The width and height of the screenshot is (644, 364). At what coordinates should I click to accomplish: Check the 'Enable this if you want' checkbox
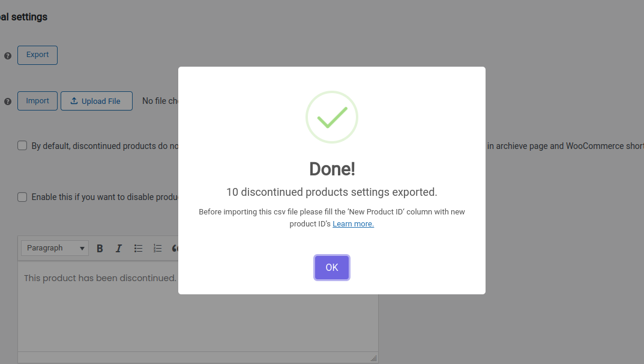[x=22, y=197]
